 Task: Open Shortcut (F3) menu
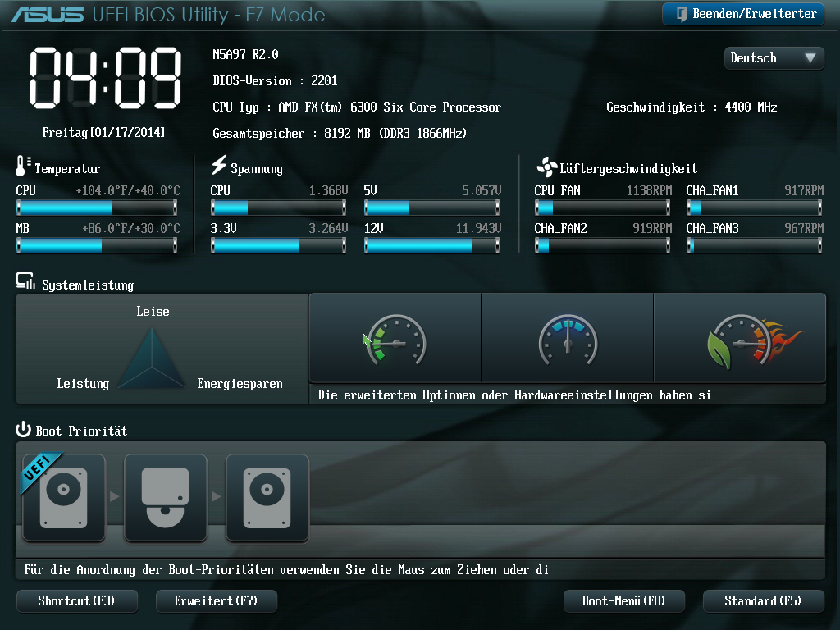coord(76,601)
